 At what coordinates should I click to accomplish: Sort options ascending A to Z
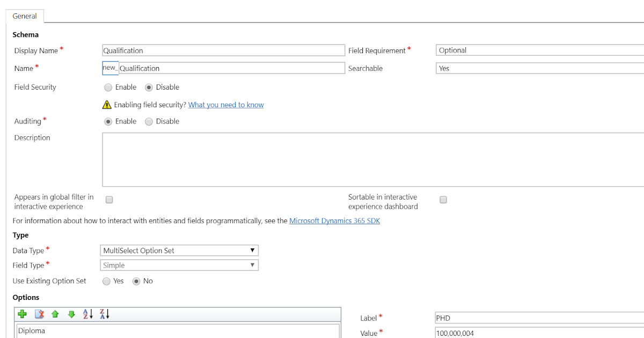pos(87,314)
